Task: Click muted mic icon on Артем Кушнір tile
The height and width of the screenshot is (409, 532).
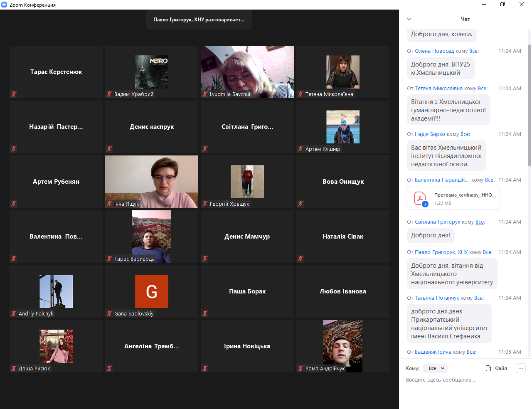Action: pos(300,149)
